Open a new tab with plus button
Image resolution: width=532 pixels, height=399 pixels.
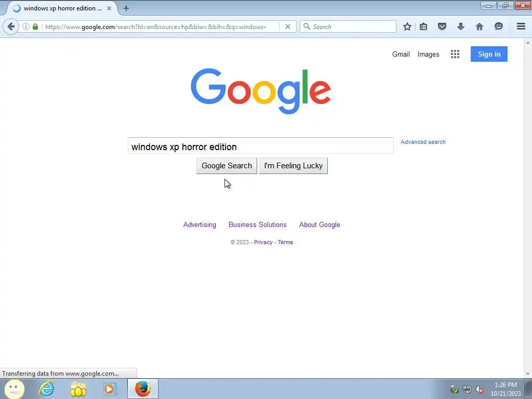(x=126, y=8)
